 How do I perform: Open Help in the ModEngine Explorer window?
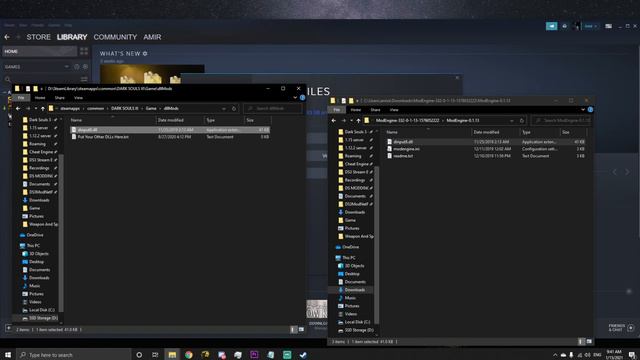coord(590,109)
